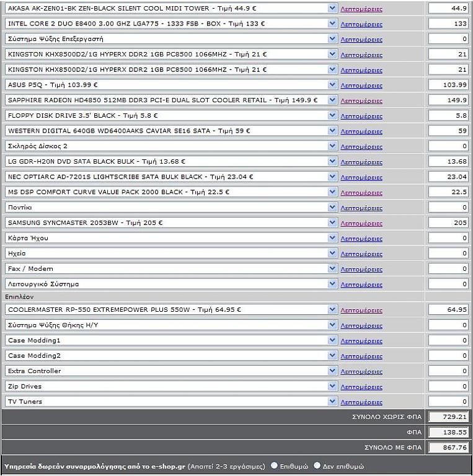Open Λεπτομέρειες link for TV Tuners

tap(361, 402)
